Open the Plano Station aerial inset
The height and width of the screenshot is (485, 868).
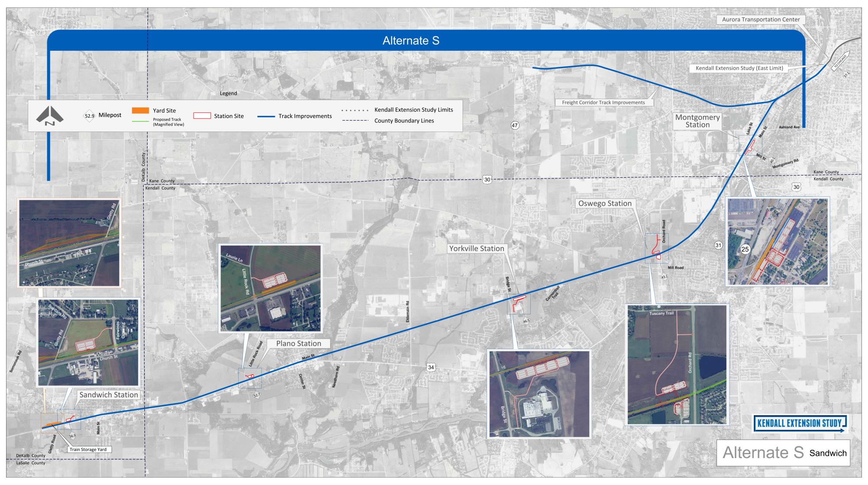270,288
